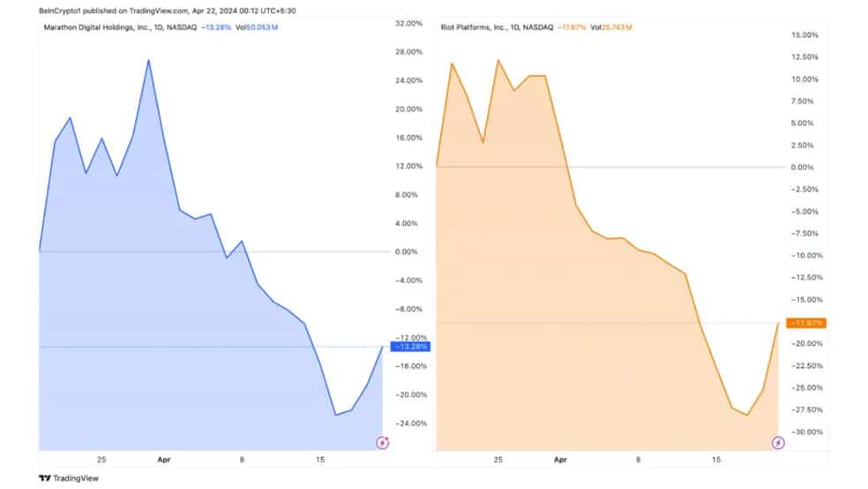Click the 28.00% tick on Marathon scale
This screenshot has height=489, width=868.
408,52
